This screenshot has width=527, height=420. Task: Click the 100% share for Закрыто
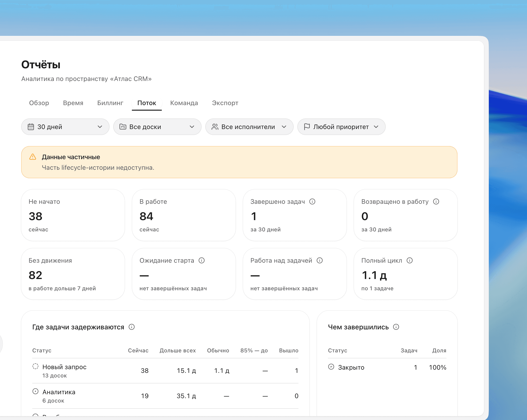437,368
